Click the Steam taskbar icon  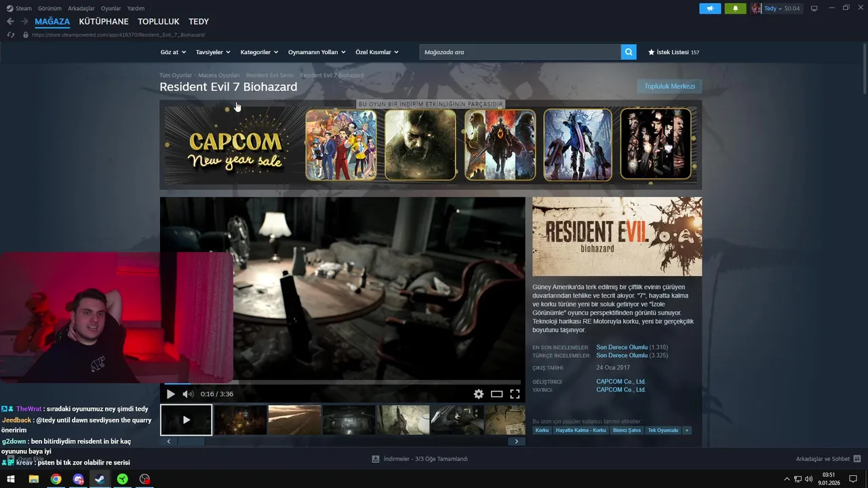click(x=100, y=479)
